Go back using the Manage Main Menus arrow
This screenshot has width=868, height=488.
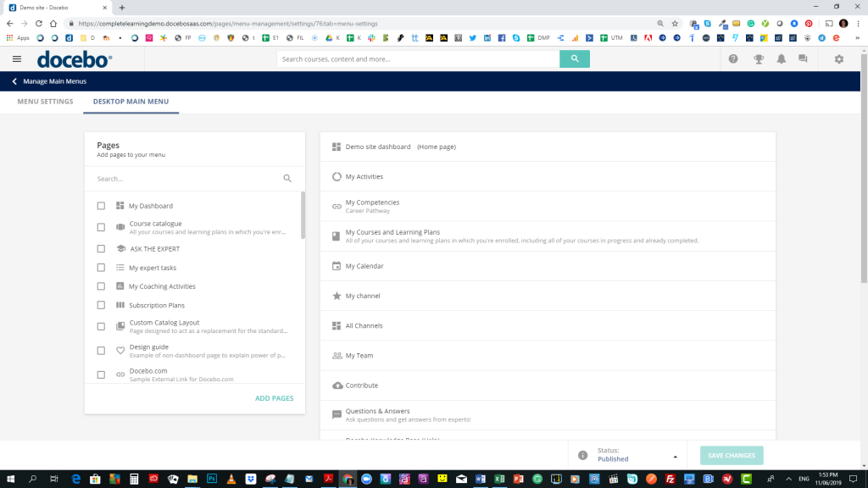coord(14,80)
